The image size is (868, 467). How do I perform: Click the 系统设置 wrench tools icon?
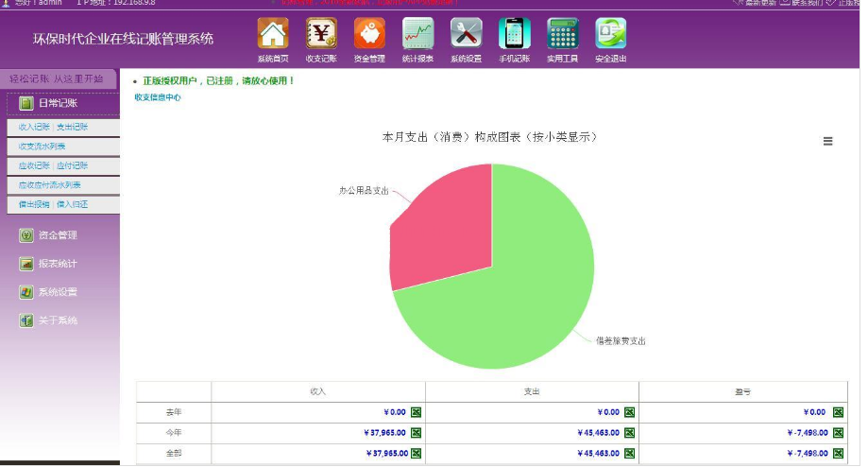coord(466,34)
